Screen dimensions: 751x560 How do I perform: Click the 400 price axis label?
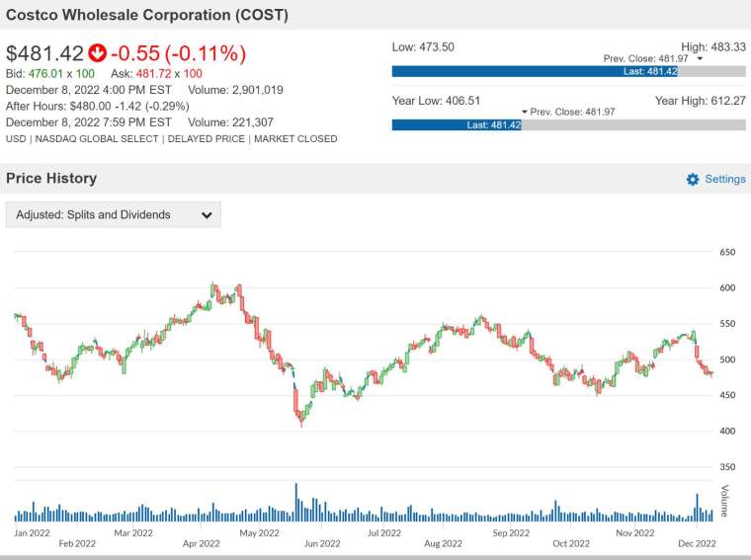(x=727, y=431)
